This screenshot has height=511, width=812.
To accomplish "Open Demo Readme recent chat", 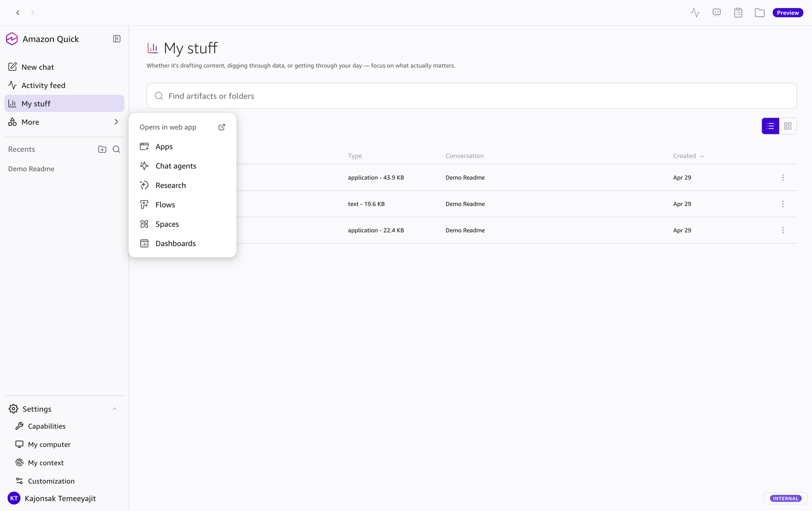I will click(31, 169).
